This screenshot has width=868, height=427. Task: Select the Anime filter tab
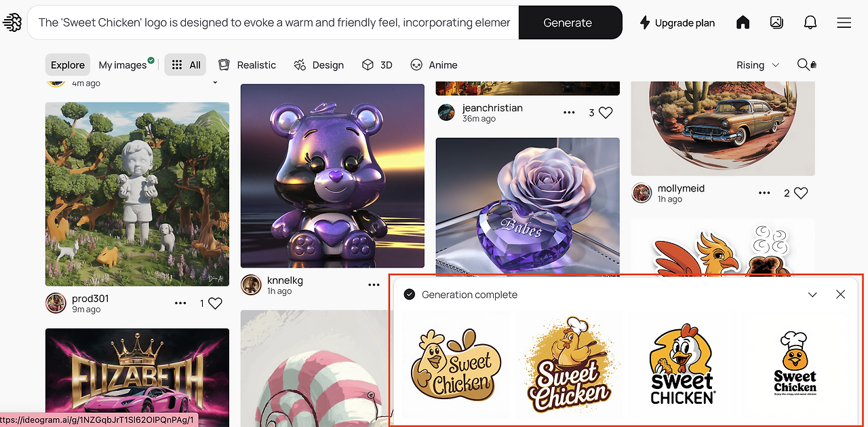pyautogui.click(x=434, y=64)
